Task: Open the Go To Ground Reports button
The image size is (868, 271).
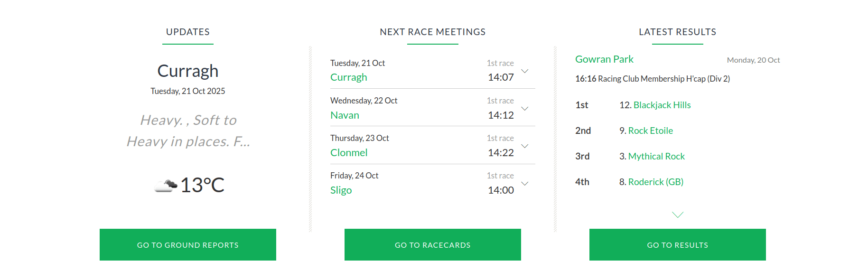Action: (x=188, y=245)
